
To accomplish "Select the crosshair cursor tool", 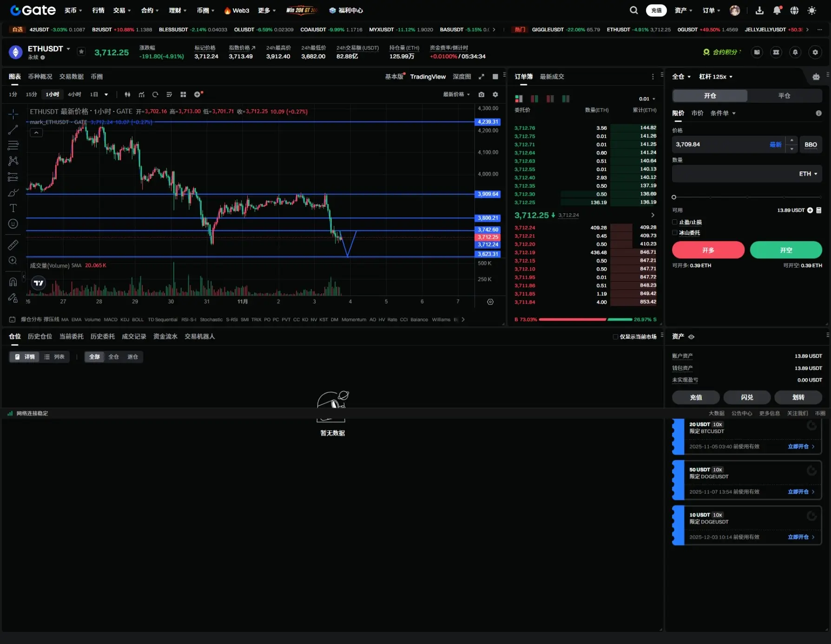I will [13, 114].
